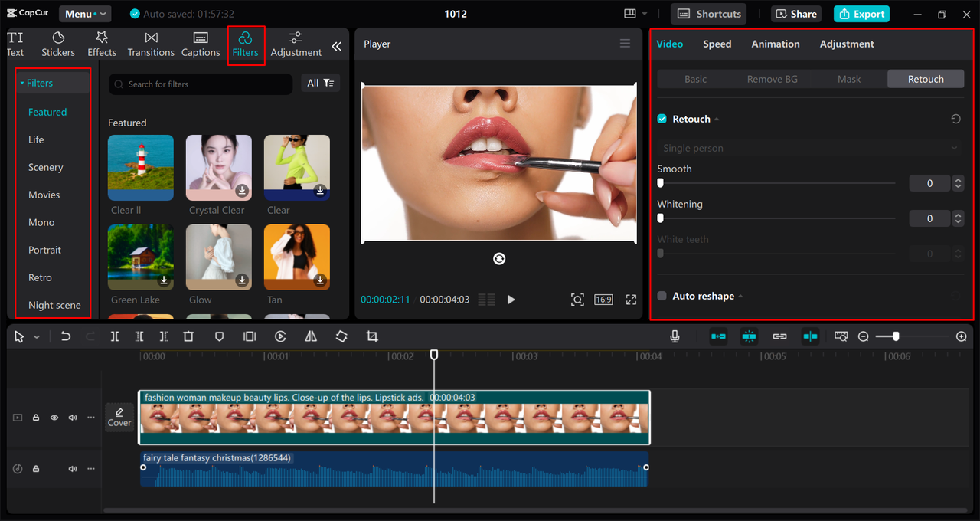980x521 pixels.
Task: Select the Portrait filter category
Action: (x=45, y=250)
